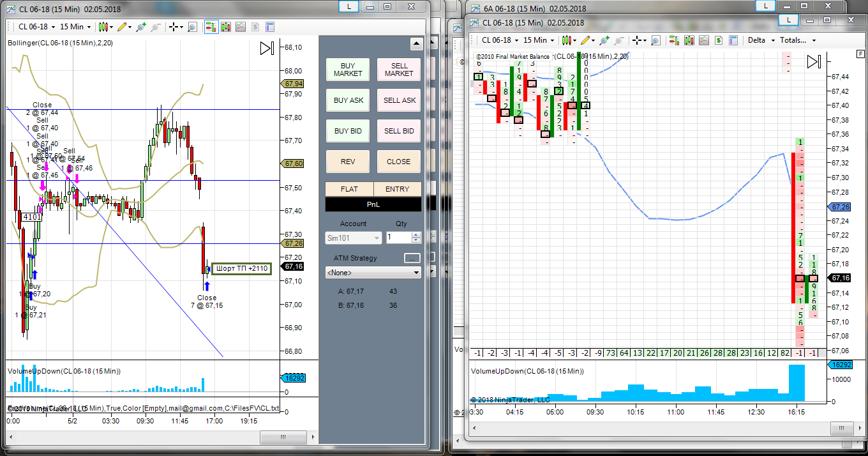The image size is (868, 456).
Task: Jump to latest bar arrow in left chart
Action: point(267,49)
